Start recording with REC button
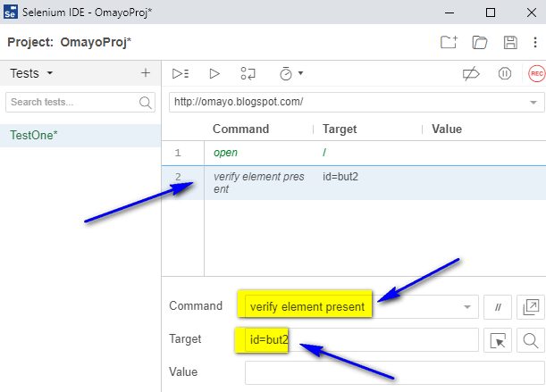Viewport: 546px width, 392px height. (536, 73)
